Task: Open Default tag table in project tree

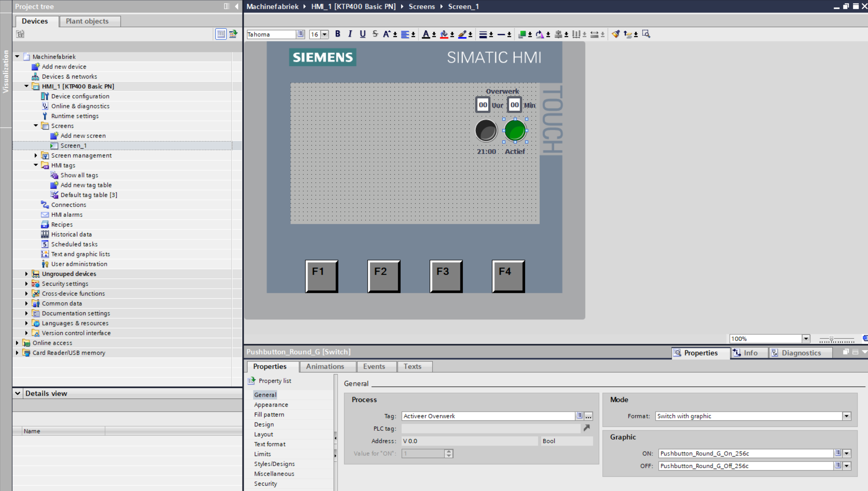Action: 88,195
